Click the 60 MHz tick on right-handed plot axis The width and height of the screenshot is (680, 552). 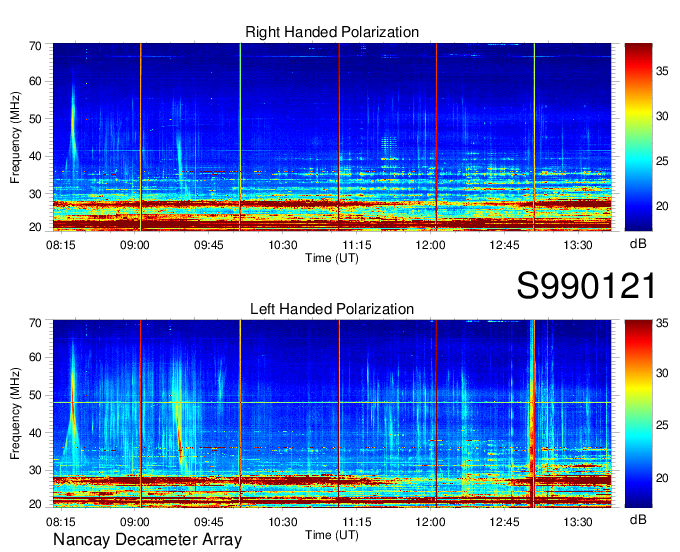[x=35, y=81]
